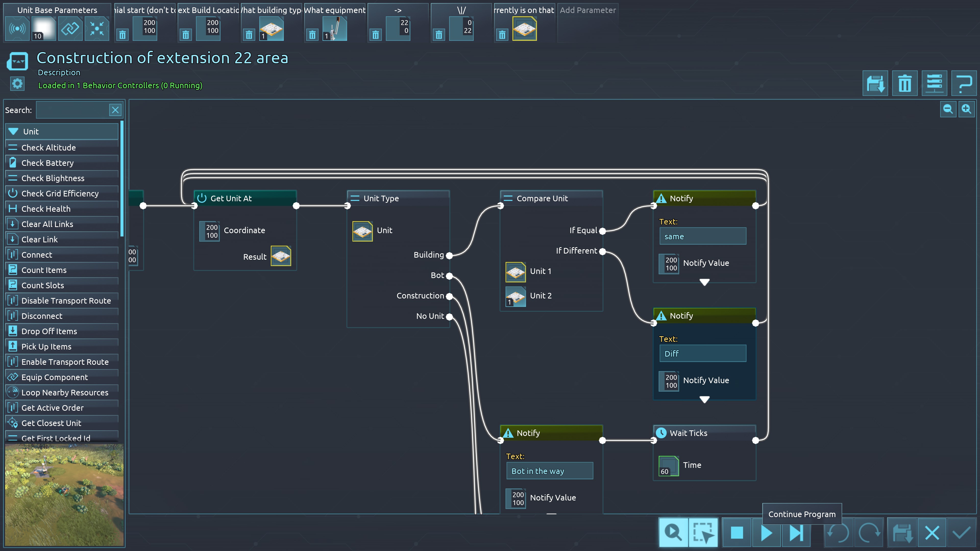Click the step forward program icon

click(x=796, y=532)
